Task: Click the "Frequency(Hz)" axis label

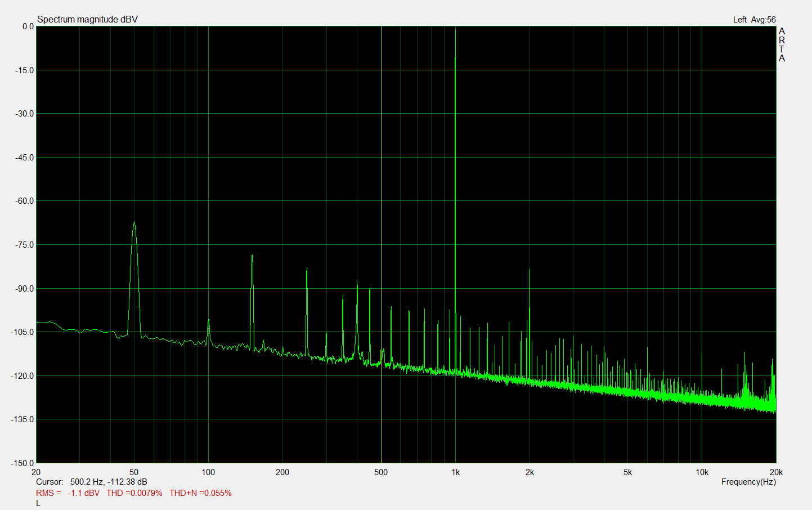Action: click(x=748, y=482)
